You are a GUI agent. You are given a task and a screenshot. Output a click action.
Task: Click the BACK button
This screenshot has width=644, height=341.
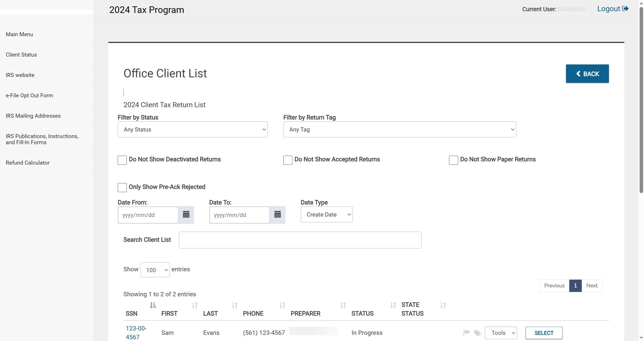click(x=587, y=74)
